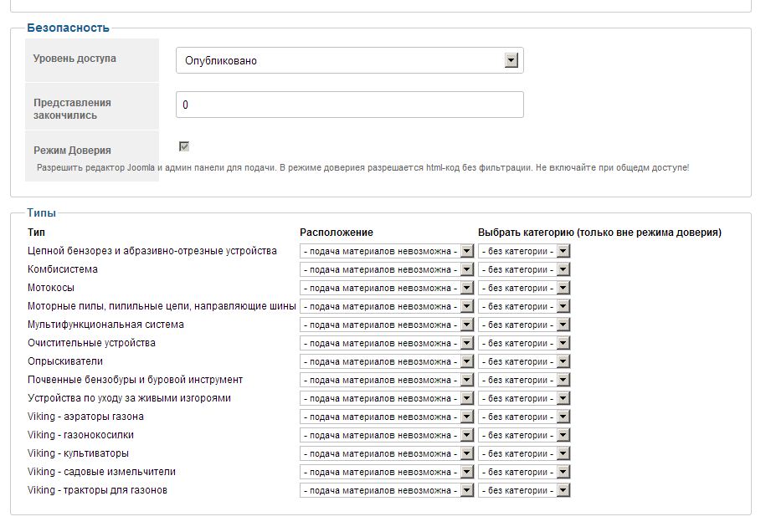Open location dropdown for Опрыскиватели
771x532 pixels.
point(387,361)
